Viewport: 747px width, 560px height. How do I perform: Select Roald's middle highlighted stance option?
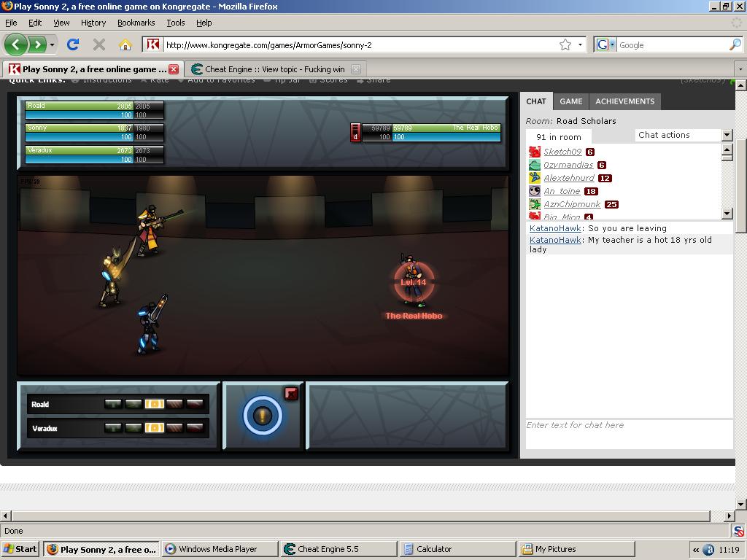tap(154, 404)
